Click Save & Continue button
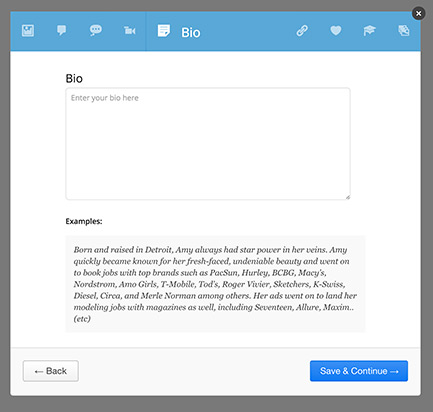The image size is (433, 412). point(359,371)
